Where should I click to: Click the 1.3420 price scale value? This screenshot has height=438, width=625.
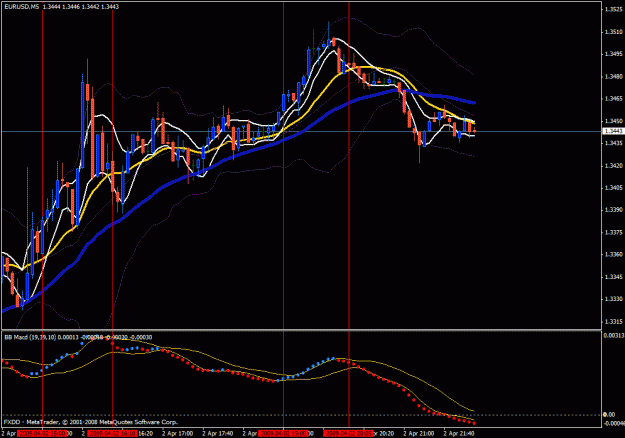click(614, 165)
